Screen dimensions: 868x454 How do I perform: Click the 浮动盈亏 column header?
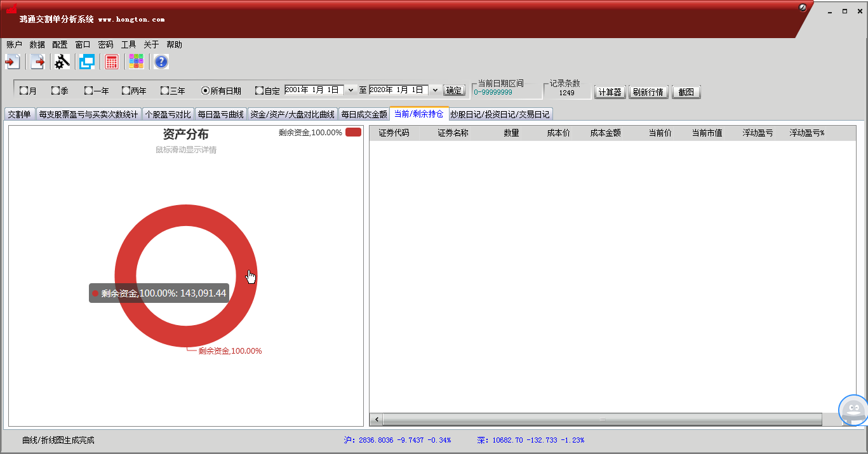[x=758, y=133]
